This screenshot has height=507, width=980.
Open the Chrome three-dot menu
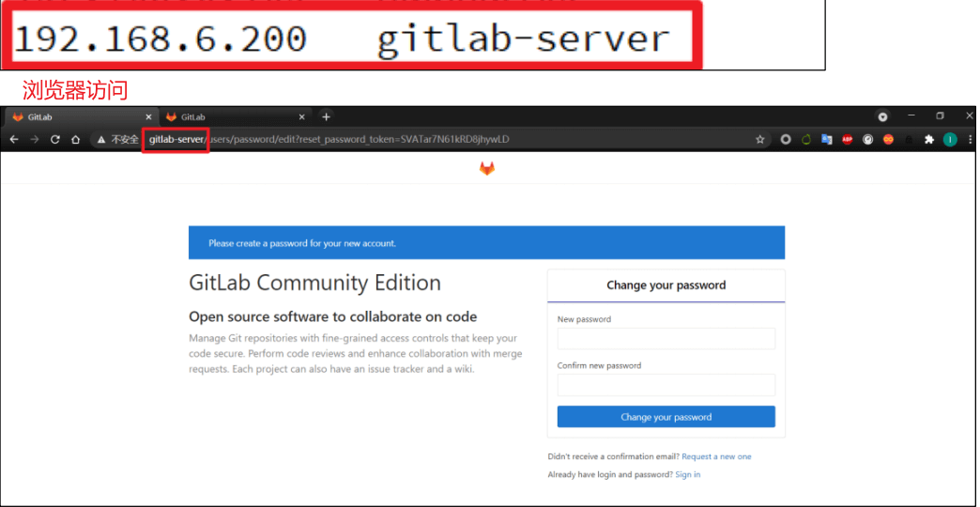[970, 139]
